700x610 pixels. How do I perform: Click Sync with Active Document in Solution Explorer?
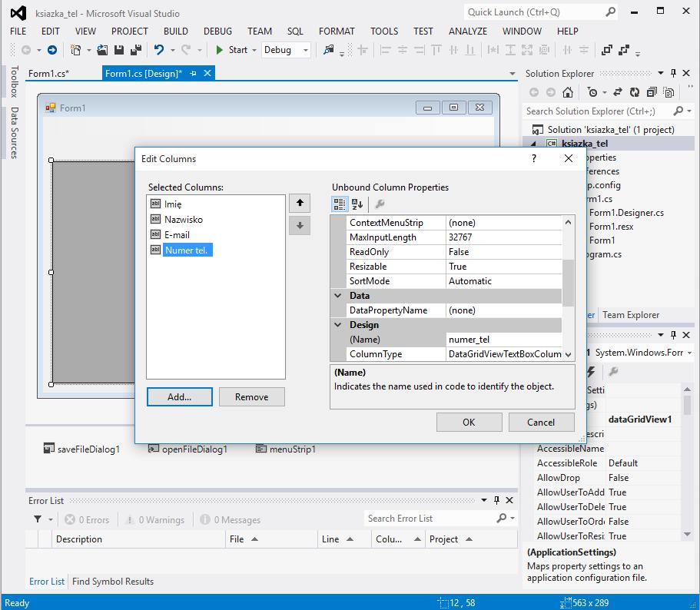point(618,92)
